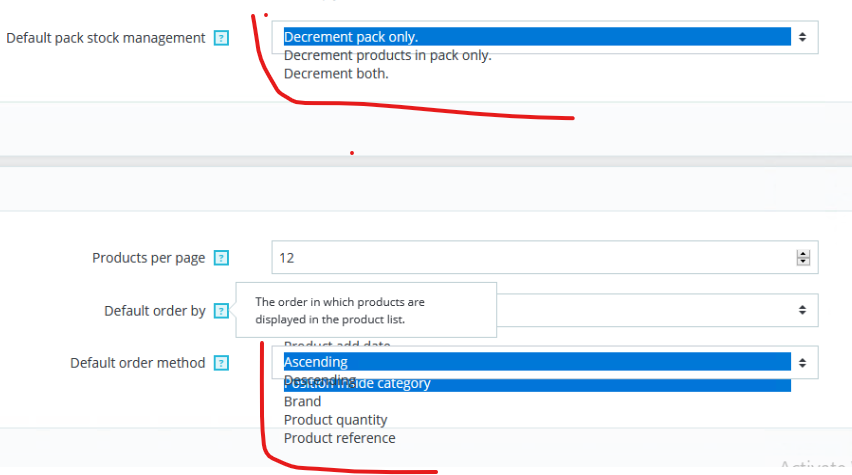
Task: Choose 'Decrement both.' option
Action: pos(336,73)
